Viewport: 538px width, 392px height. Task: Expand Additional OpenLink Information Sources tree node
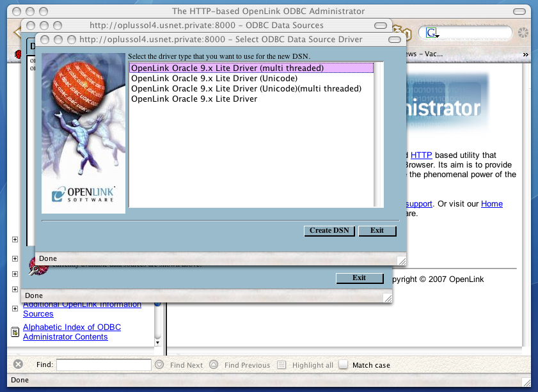click(x=15, y=308)
